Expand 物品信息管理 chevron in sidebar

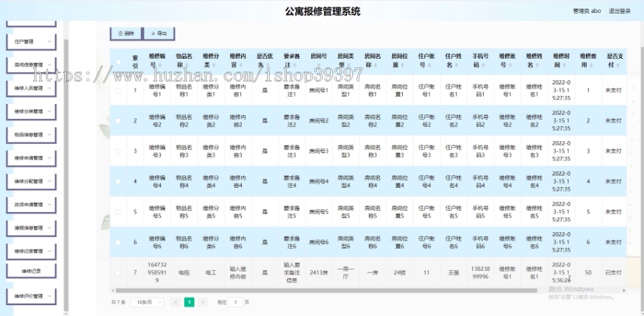click(x=49, y=135)
